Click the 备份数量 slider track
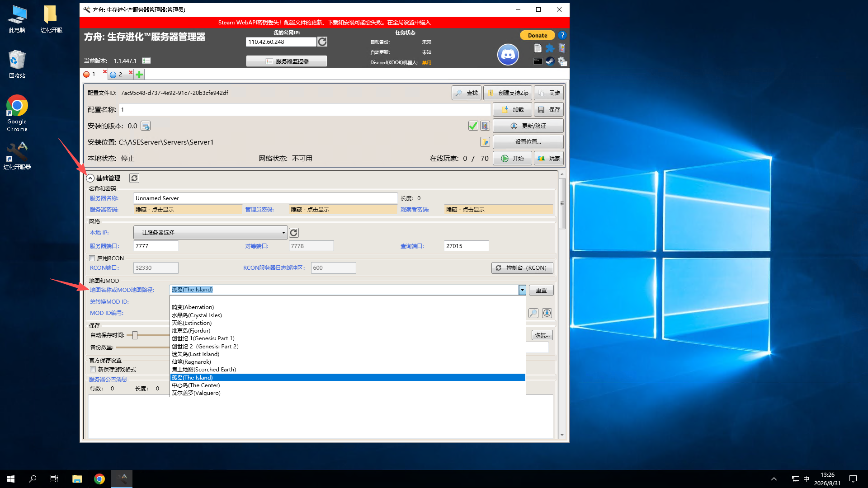 point(142,347)
